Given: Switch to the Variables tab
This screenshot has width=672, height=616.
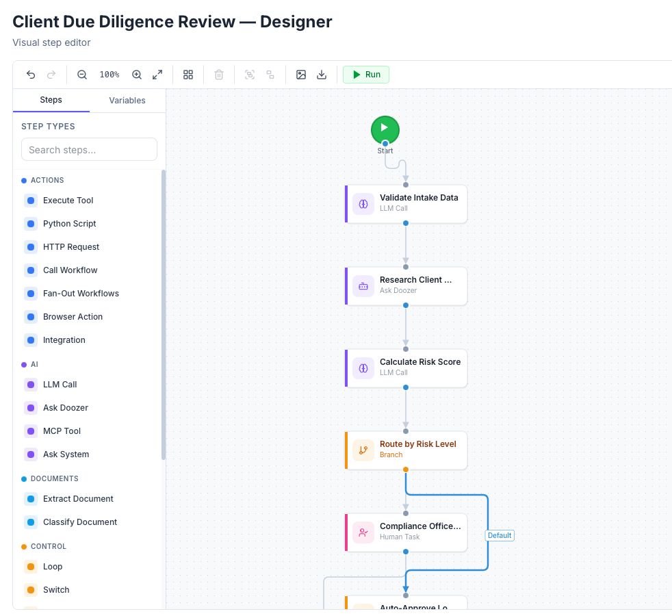Looking at the screenshot, I should (127, 101).
